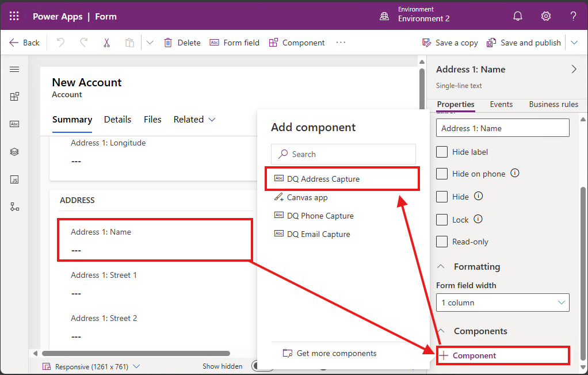The width and height of the screenshot is (588, 375).
Task: Check the Lock checkbox
Action: (x=442, y=220)
